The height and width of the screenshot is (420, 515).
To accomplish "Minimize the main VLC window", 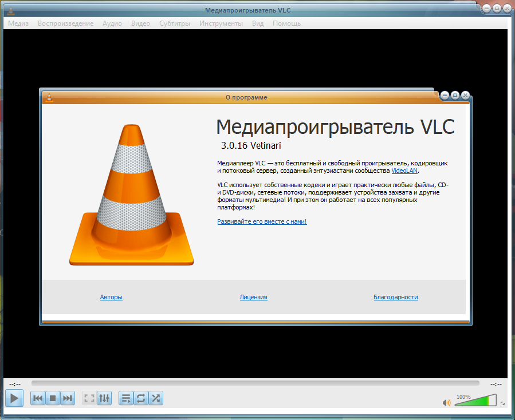I will (x=486, y=8).
